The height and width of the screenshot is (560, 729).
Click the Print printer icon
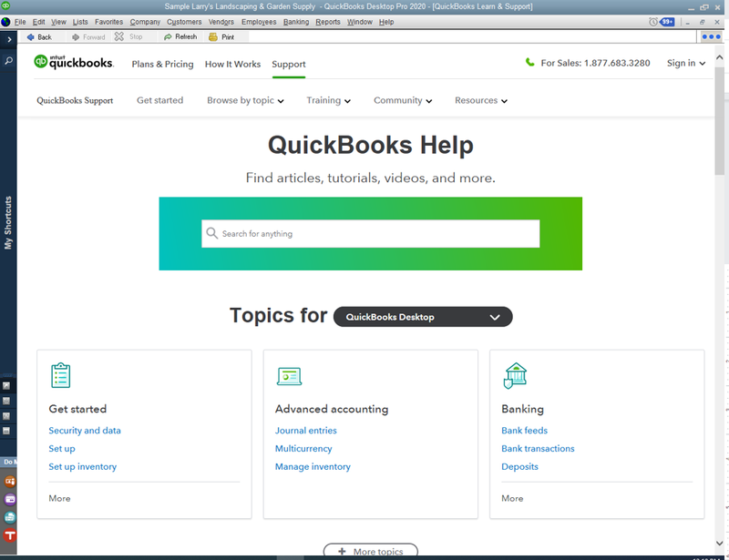(x=213, y=37)
